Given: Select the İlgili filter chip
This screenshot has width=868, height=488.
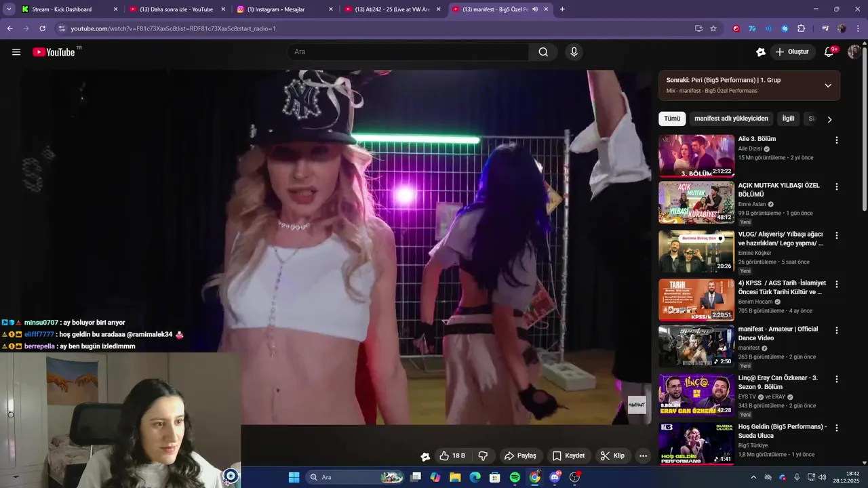Looking at the screenshot, I should [x=788, y=119].
